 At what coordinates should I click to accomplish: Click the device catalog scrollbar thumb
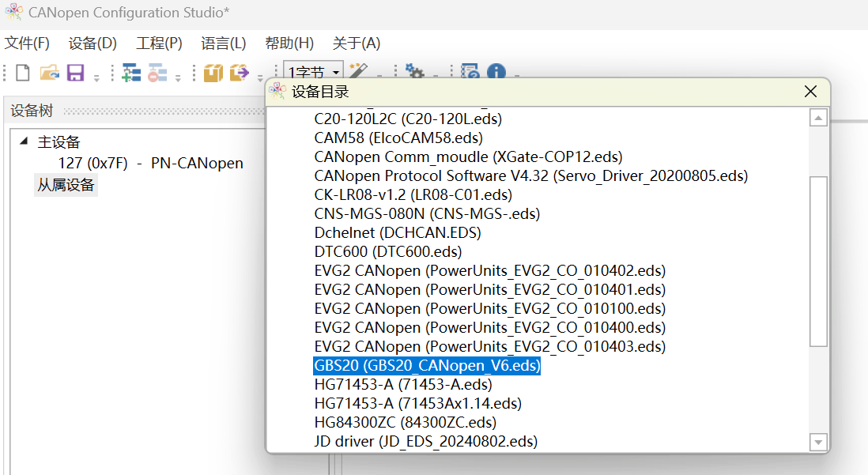pos(818,262)
